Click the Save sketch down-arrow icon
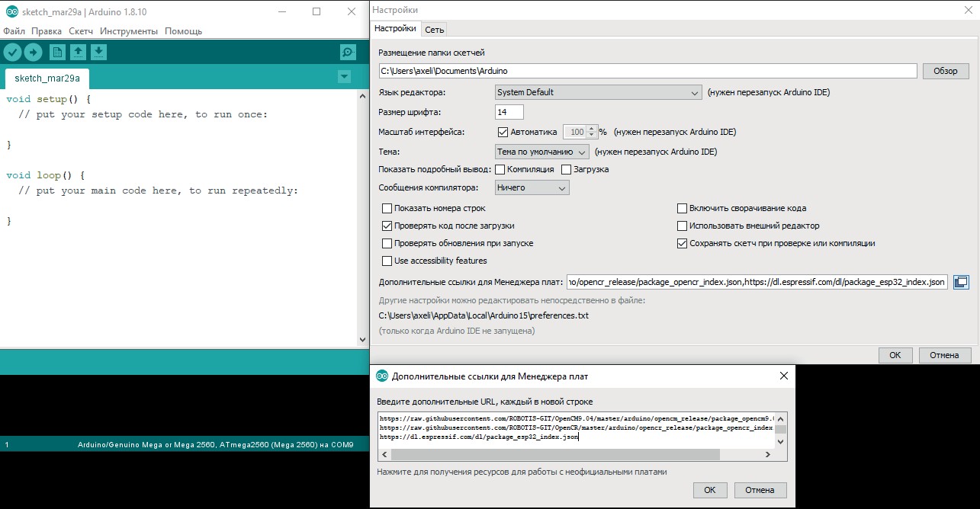This screenshot has width=980, height=509. coord(98,52)
